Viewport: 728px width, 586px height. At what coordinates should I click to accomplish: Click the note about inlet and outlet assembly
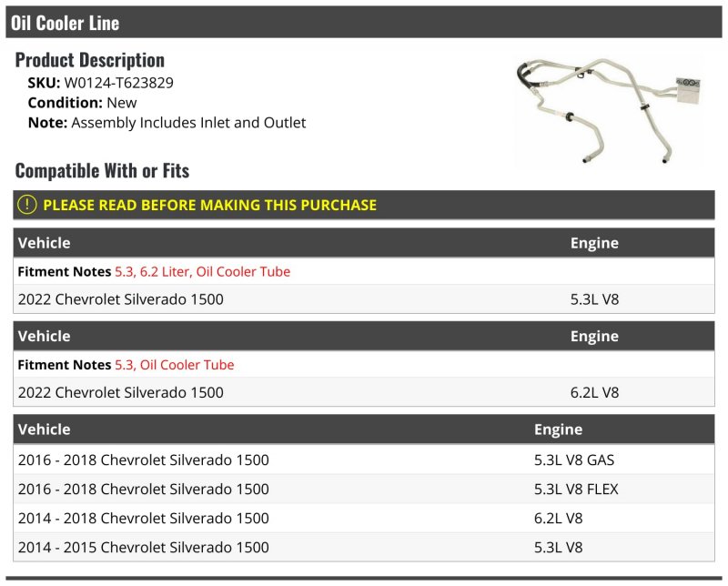click(187, 123)
